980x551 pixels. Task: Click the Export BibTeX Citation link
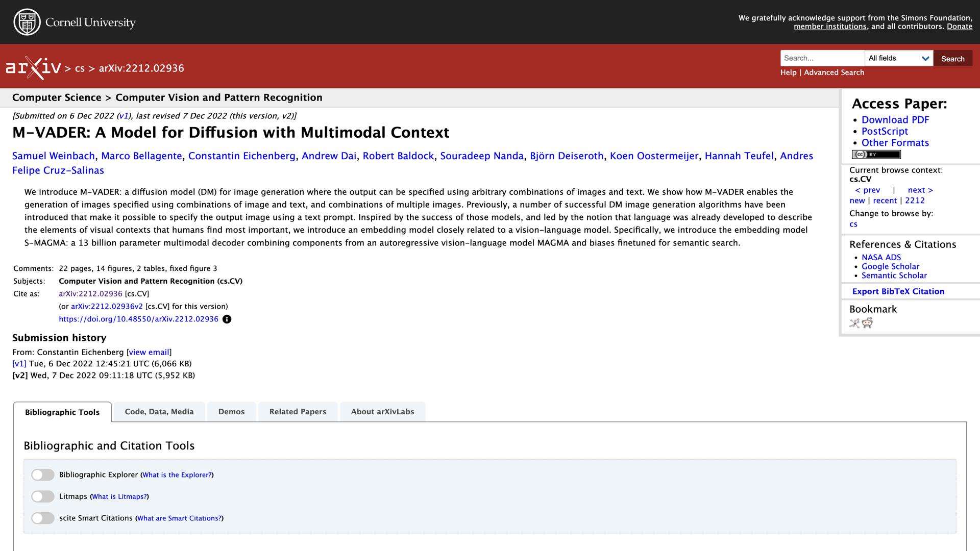[898, 291]
